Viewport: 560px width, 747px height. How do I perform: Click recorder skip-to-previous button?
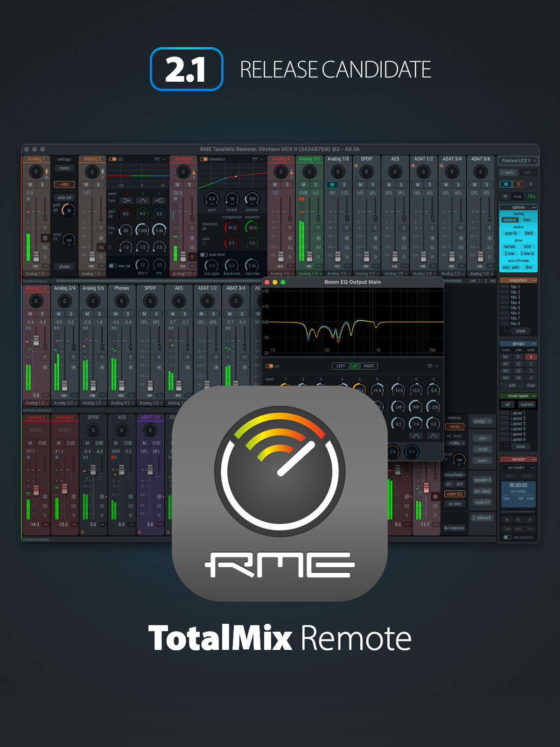(x=507, y=529)
